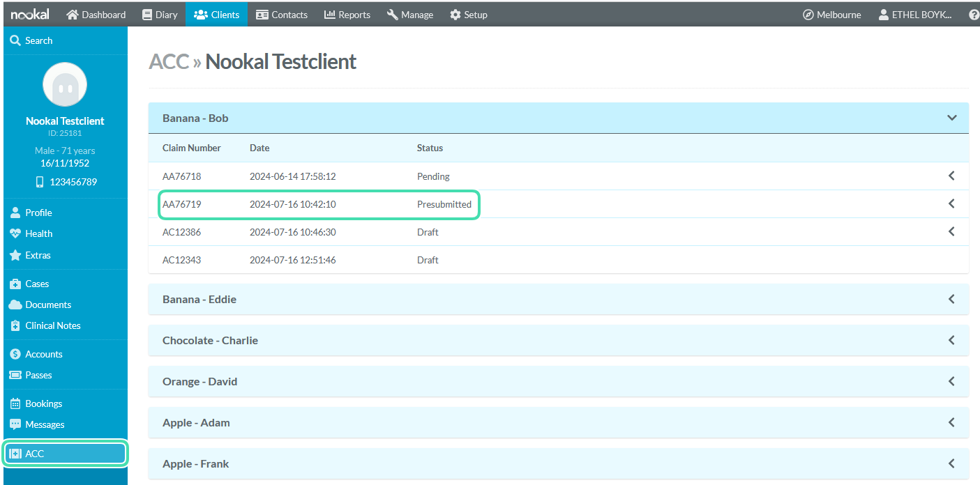The image size is (980, 485).
Task: Click the Documents cloud icon
Action: pos(15,305)
